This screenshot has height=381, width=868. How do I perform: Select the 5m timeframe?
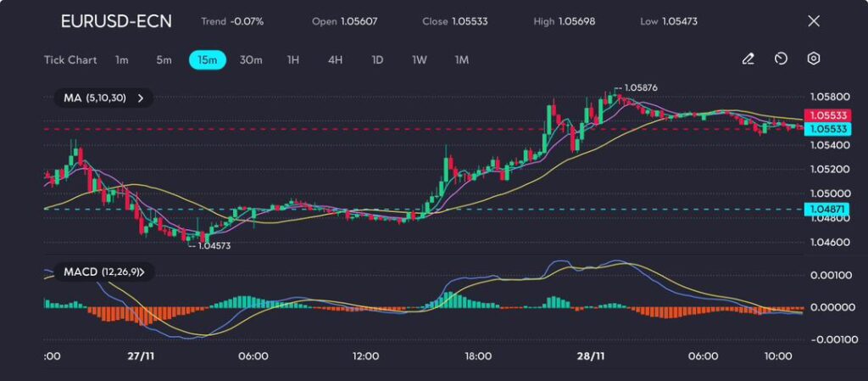point(164,60)
